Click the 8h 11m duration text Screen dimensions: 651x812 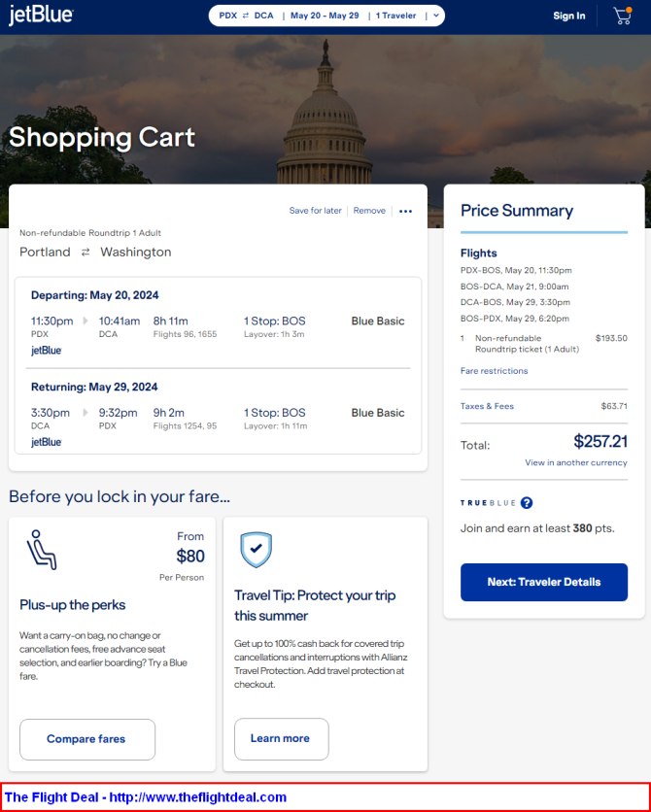[x=170, y=321]
